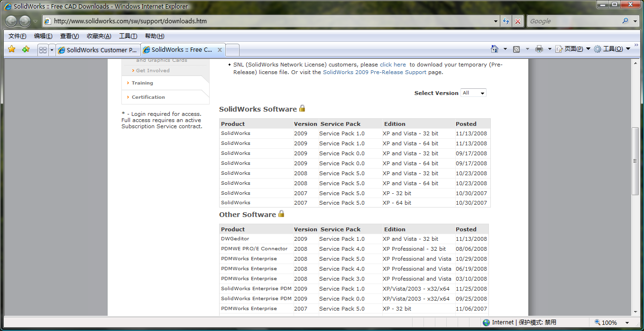Click the Quick Tabs grid icon
Viewport: 644px width, 331px height.
tap(43, 50)
